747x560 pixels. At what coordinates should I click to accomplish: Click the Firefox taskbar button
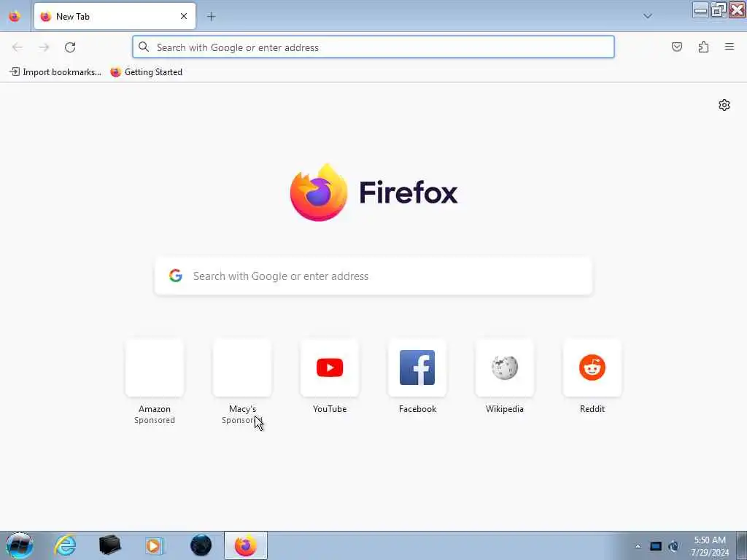(x=245, y=545)
